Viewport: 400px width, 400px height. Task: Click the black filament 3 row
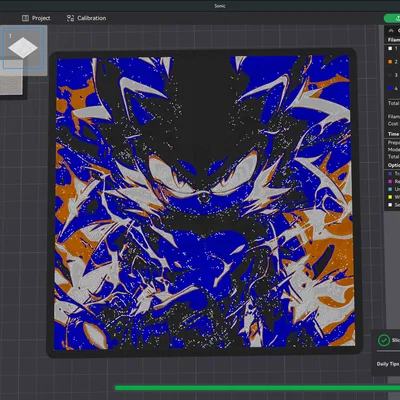point(393,75)
